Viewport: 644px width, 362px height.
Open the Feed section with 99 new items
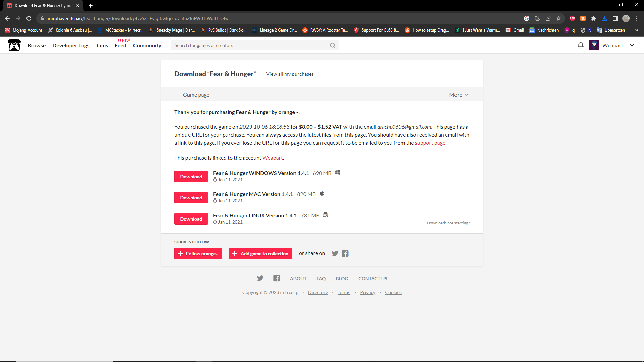[x=120, y=45]
